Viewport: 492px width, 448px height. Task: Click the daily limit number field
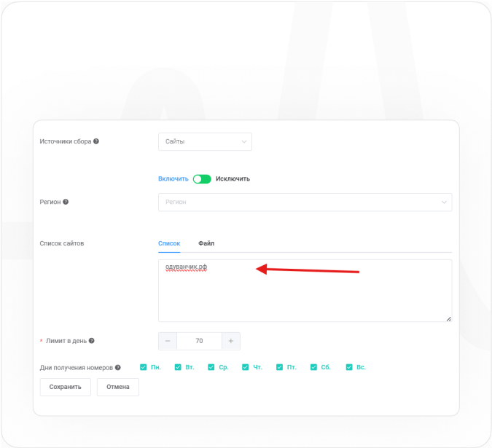[199, 341]
